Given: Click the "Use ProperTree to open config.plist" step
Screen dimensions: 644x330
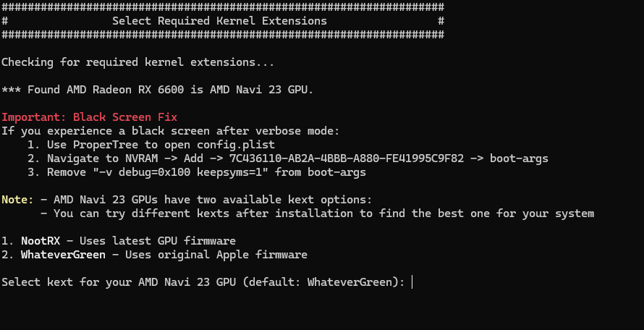Looking at the screenshot, I should (x=156, y=145).
